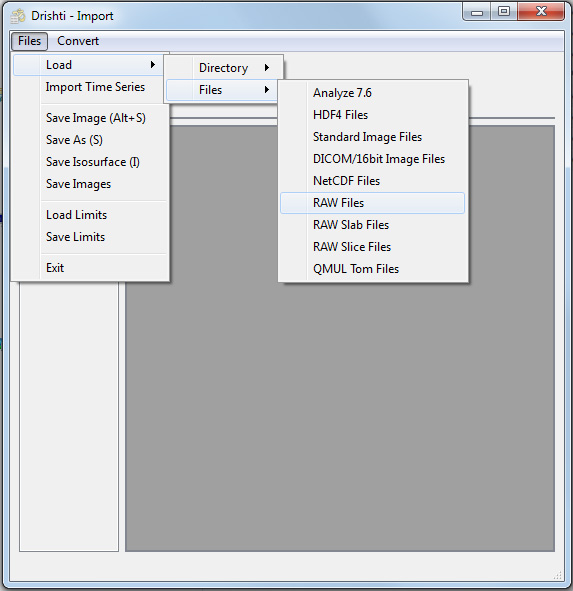Pick DICOM/16bit Image Files
This screenshot has width=573, height=591.
coord(379,159)
